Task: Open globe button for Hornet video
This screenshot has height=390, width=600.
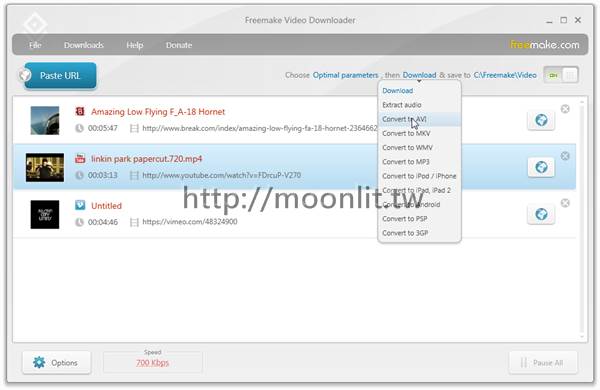Action: (x=541, y=120)
